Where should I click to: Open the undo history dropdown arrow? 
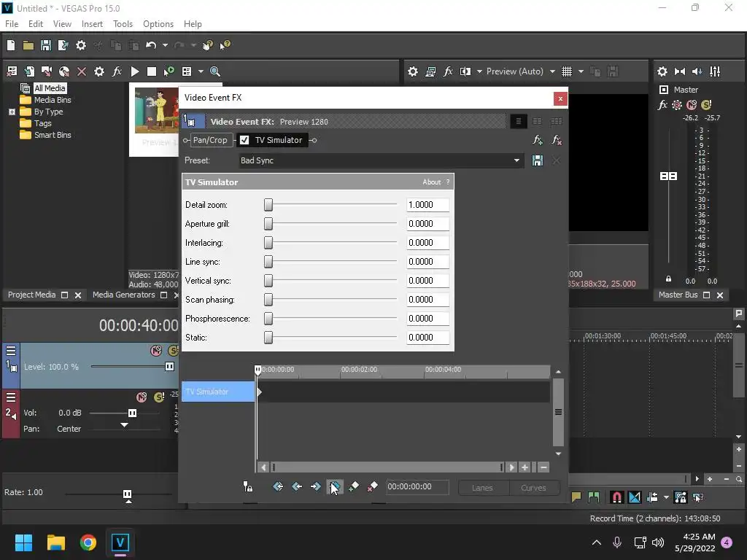pyautogui.click(x=165, y=45)
